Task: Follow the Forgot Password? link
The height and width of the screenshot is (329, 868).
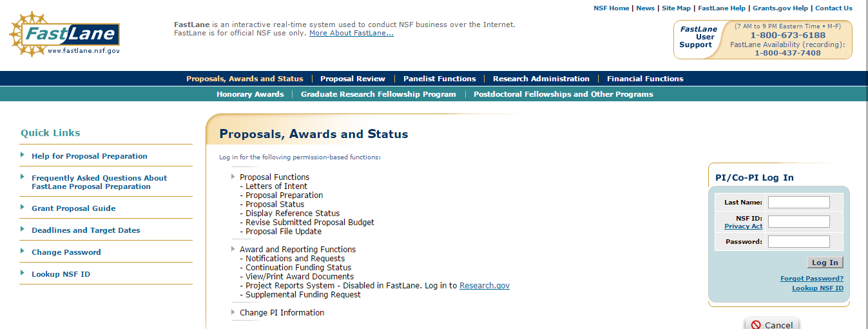Action: click(811, 279)
